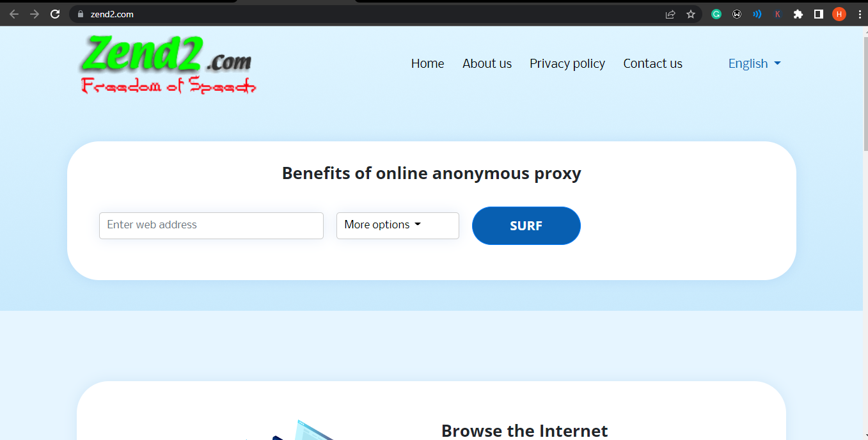
Task: Click the browser back arrow
Action: point(14,14)
